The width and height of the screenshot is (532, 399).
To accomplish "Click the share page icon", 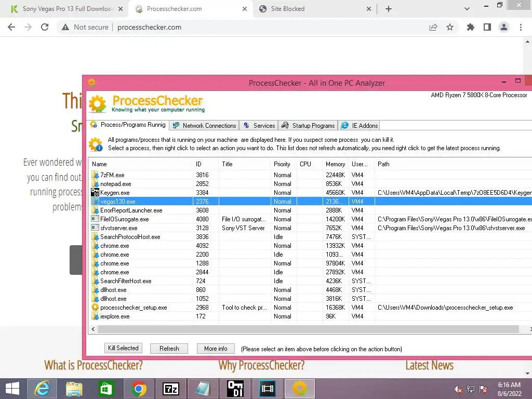I will 433,27.
